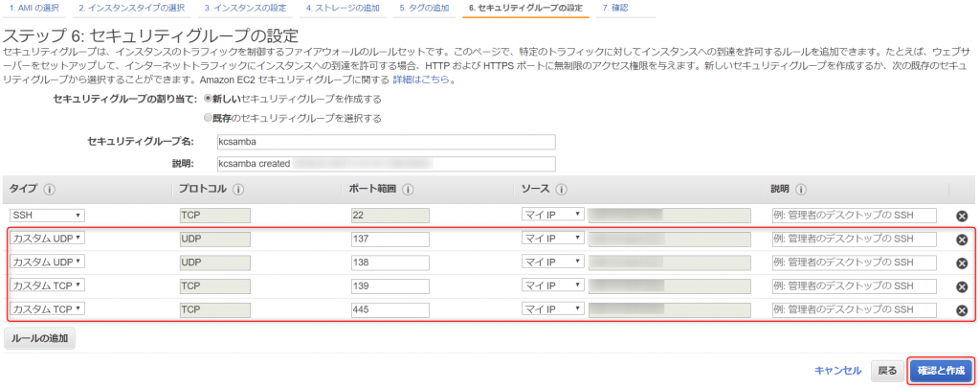Go to 7. 確認 step tab
This screenshot has height=388, width=980.
(x=615, y=8)
